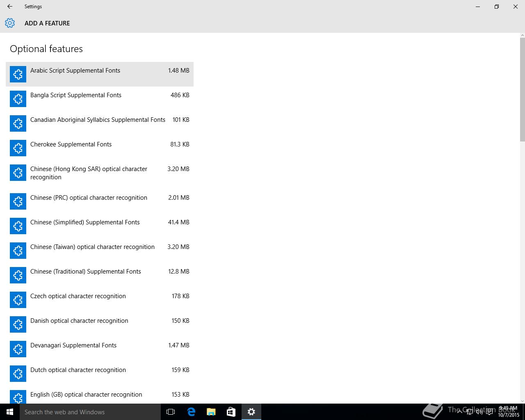The height and width of the screenshot is (420, 525).
Task: Select Chinese (Taiwan) optical character recognition text
Action: pyautogui.click(x=92, y=247)
